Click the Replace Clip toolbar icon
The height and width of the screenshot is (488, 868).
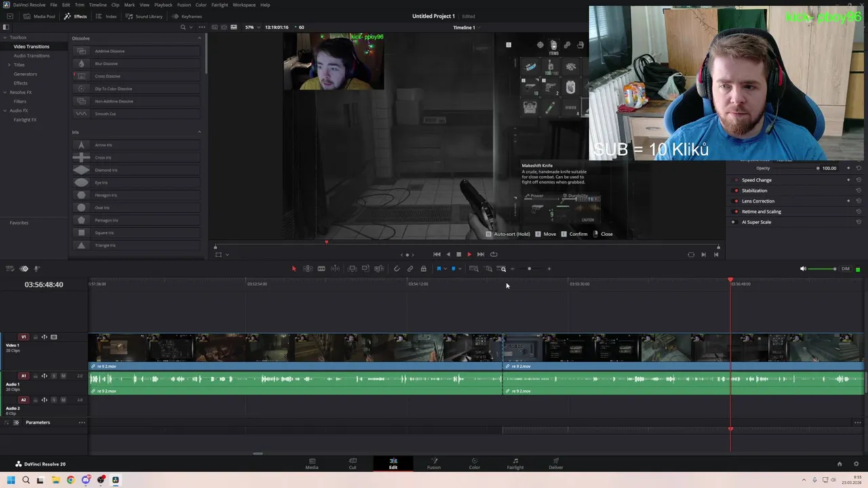tap(379, 268)
